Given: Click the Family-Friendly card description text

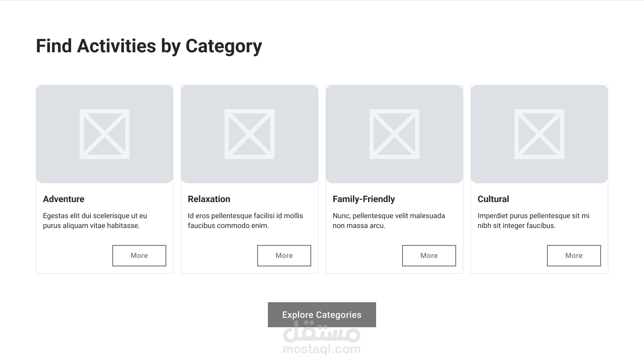Looking at the screenshot, I should [389, 221].
